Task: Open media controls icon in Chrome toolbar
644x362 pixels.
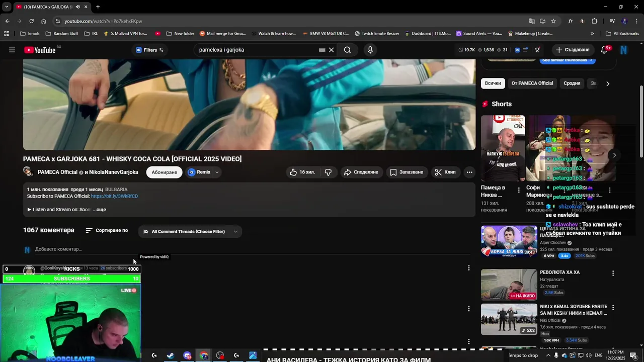Action: point(612,21)
